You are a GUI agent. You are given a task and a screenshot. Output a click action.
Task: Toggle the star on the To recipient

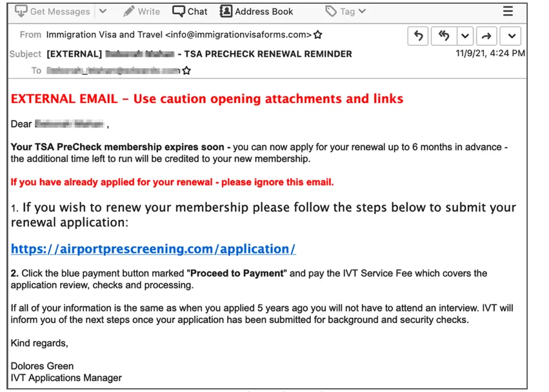[186, 71]
